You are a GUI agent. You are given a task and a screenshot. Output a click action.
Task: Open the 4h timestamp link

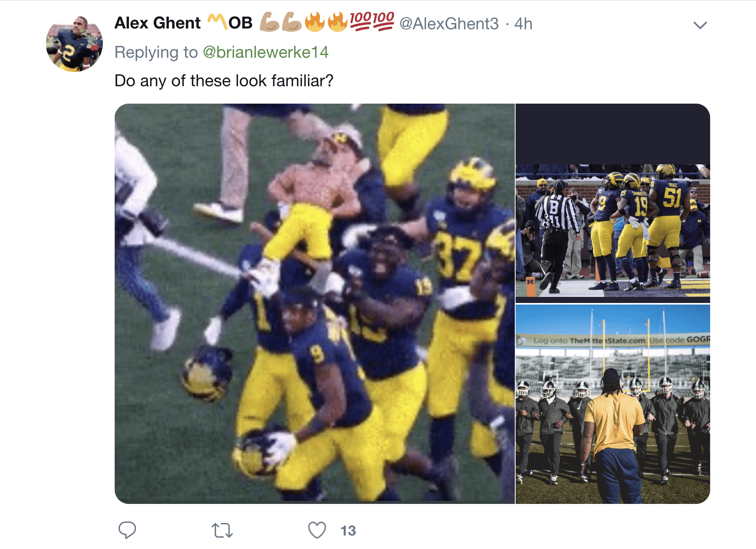coord(523,24)
